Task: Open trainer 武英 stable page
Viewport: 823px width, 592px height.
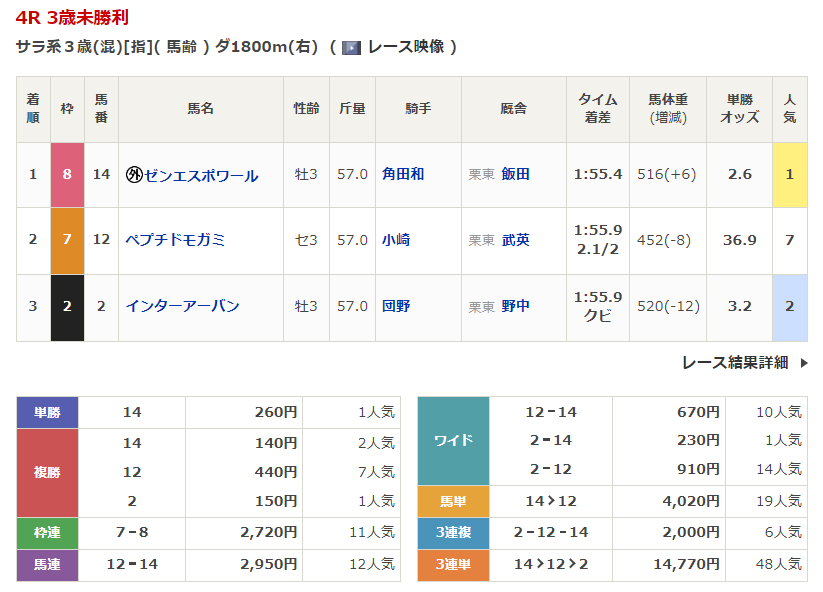Action: coord(516,240)
